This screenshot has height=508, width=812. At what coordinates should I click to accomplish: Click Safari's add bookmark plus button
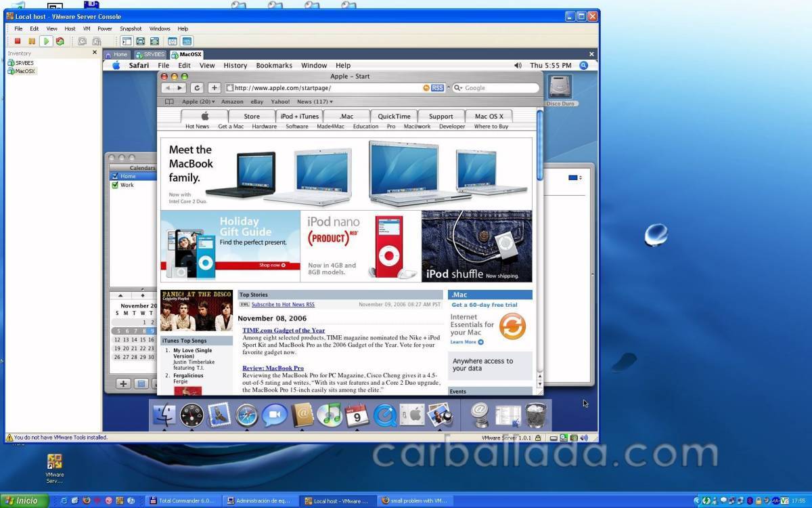(215, 88)
